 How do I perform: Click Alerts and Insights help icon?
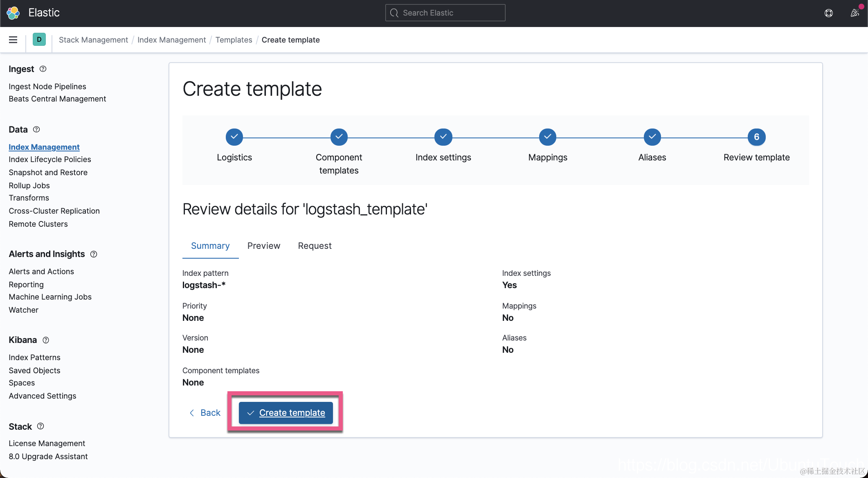pyautogui.click(x=94, y=254)
